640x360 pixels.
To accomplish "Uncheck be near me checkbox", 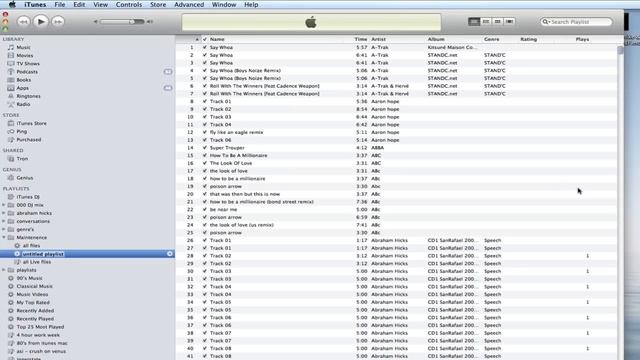I will tap(205, 209).
